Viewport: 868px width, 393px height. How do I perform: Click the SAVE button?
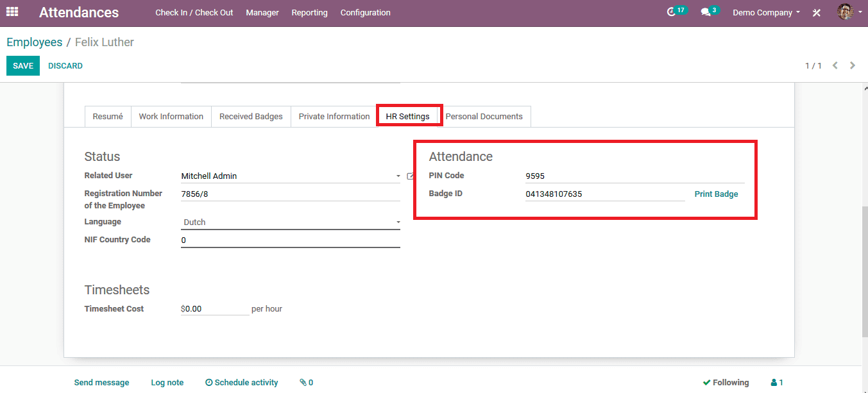pos(23,66)
